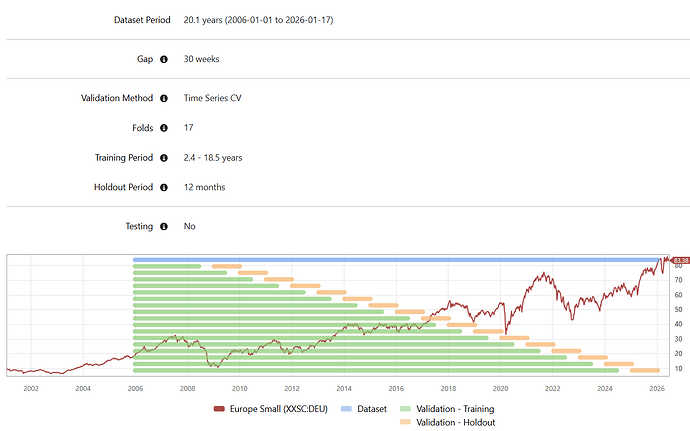Click the 2002 x-axis label

(x=31, y=389)
